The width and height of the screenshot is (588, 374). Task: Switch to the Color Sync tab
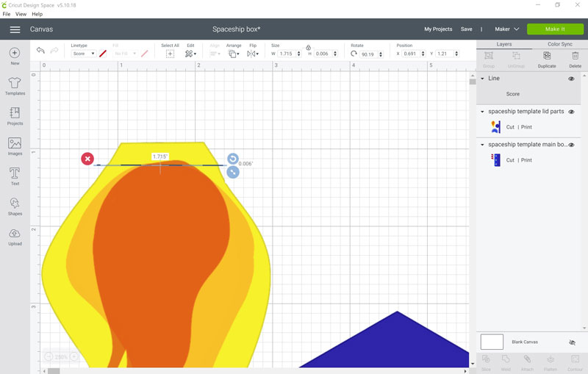coord(560,44)
